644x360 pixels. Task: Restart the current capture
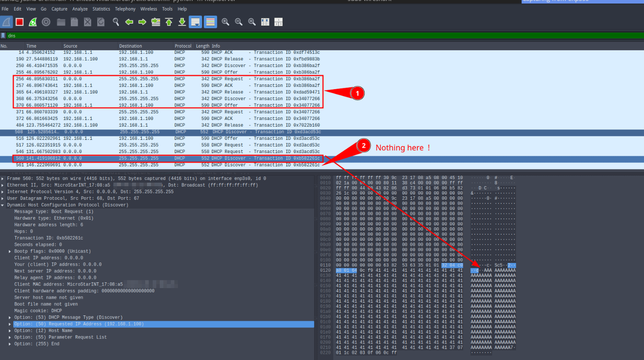33,22
